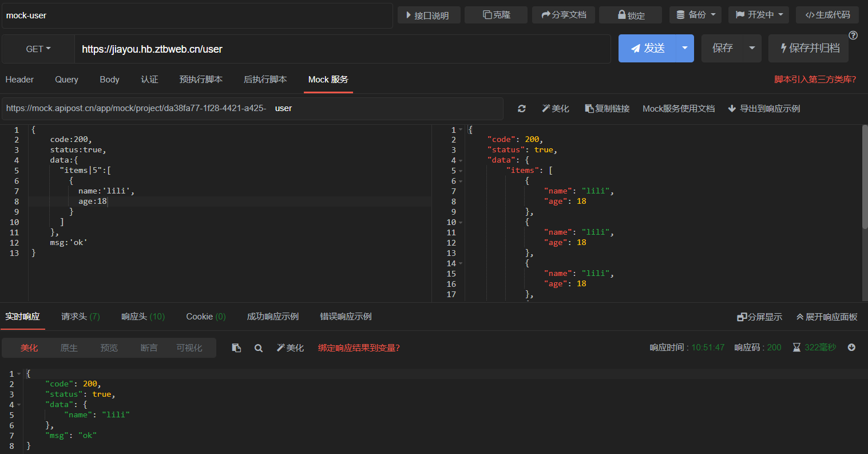Viewport: 868px width, 454px height.
Task: Refresh the mock result icon
Action: pyautogui.click(x=522, y=109)
